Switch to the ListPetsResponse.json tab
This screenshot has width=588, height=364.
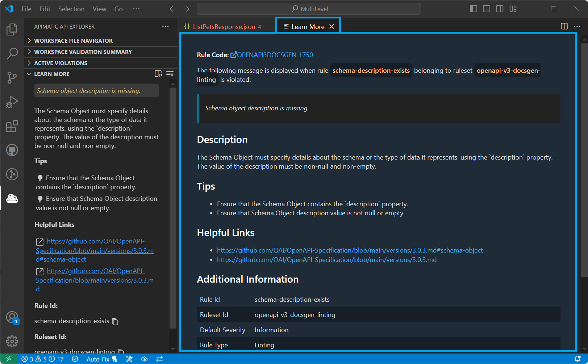tap(224, 26)
